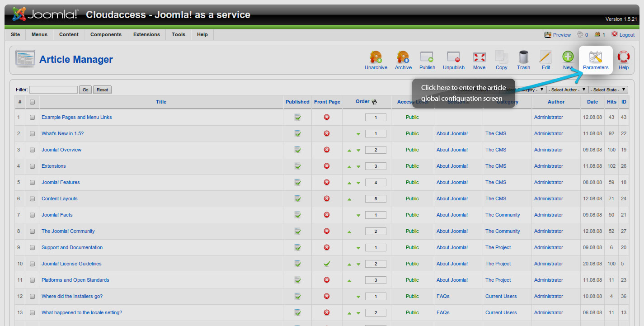Click into the Filter text field
The width and height of the screenshot is (644, 326).
tap(53, 90)
